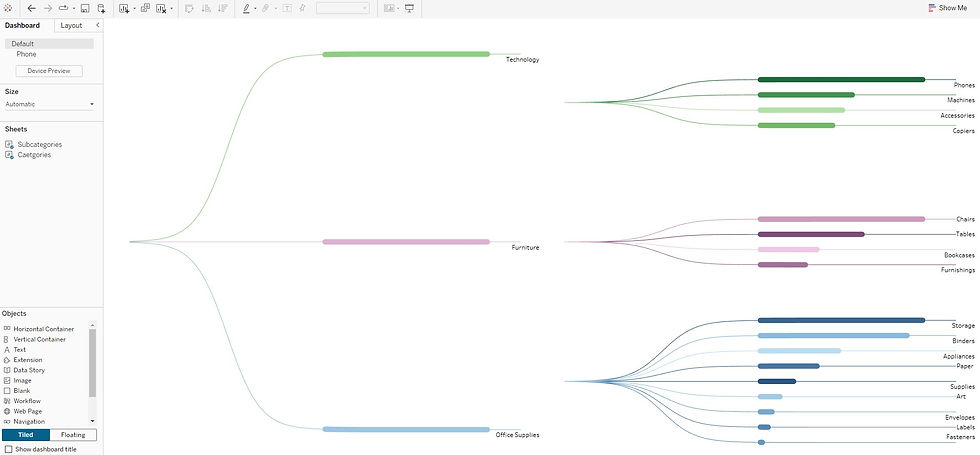The width and height of the screenshot is (980, 455).
Task: Click the Replay animation toolbar icon
Action: (x=64, y=8)
